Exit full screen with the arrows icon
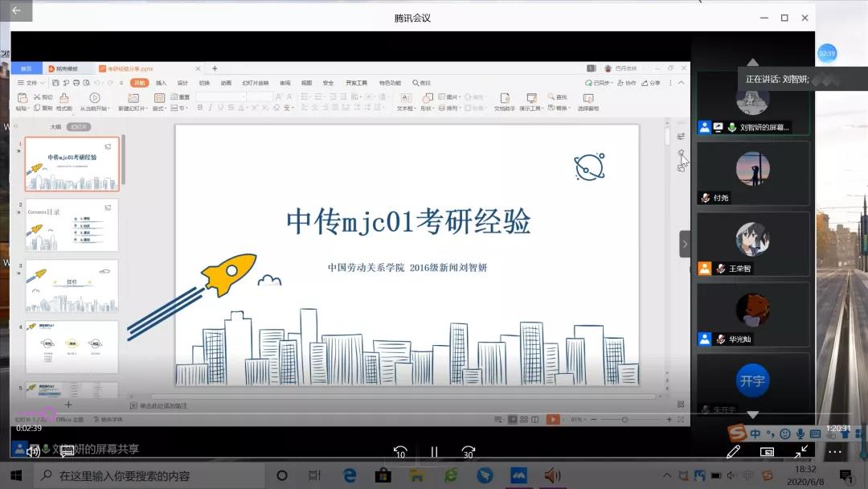The image size is (868, 489). pyautogui.click(x=800, y=452)
